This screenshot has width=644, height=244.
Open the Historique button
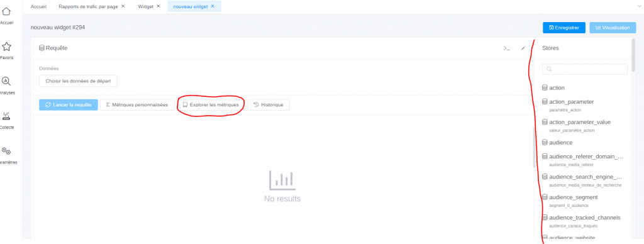click(x=268, y=105)
